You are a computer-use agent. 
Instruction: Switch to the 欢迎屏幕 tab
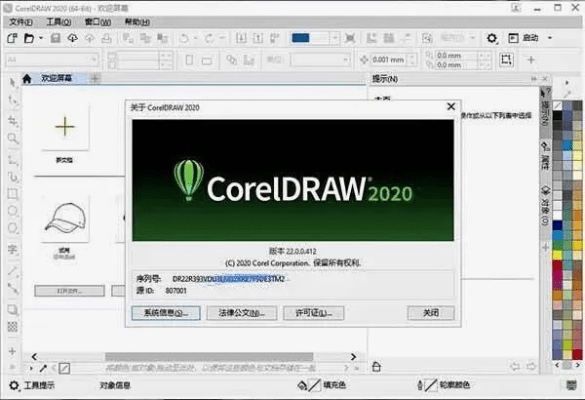(x=56, y=78)
